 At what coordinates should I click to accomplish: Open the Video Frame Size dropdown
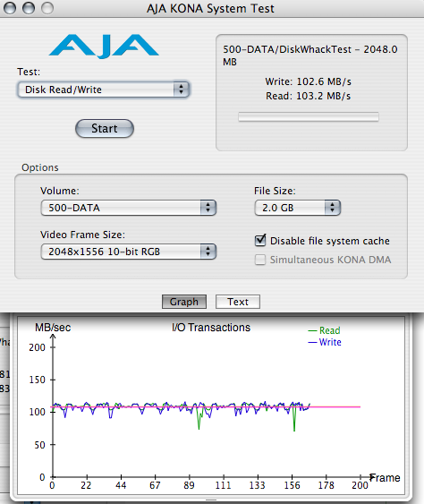[x=129, y=252]
